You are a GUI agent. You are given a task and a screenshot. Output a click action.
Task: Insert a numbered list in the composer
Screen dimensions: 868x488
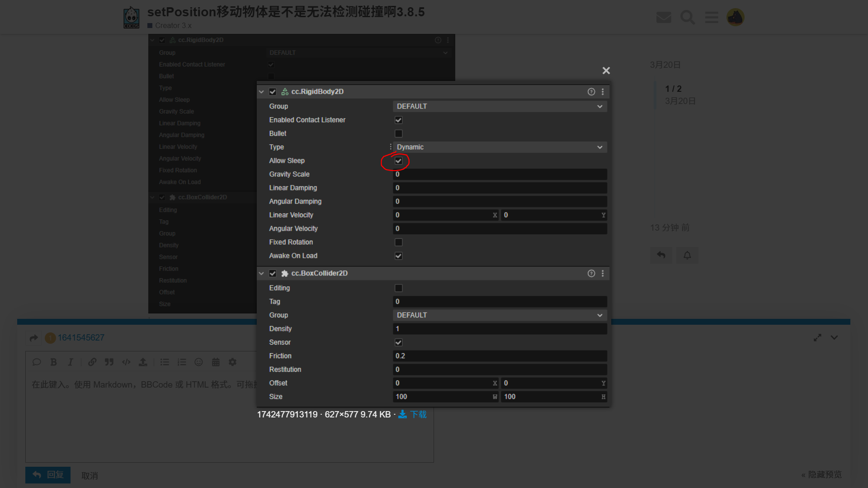click(x=182, y=362)
